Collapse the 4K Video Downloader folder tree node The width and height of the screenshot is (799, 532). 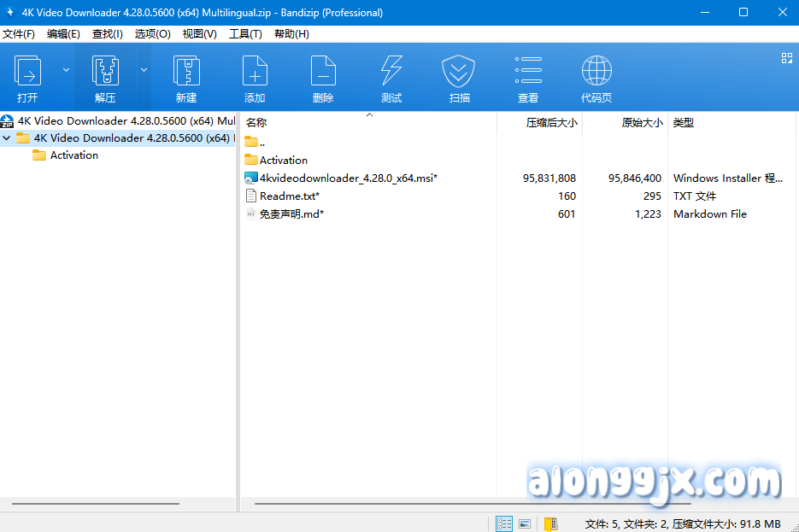click(8, 138)
